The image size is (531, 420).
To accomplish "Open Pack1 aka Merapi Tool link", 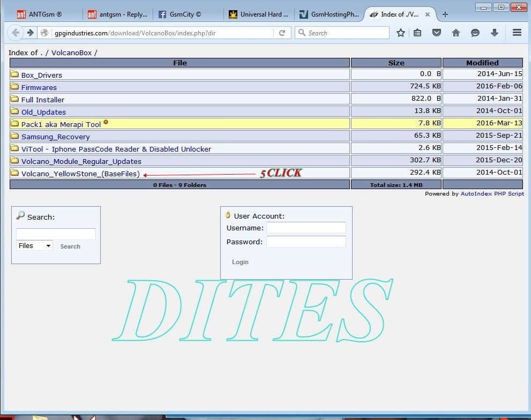I will coord(61,124).
